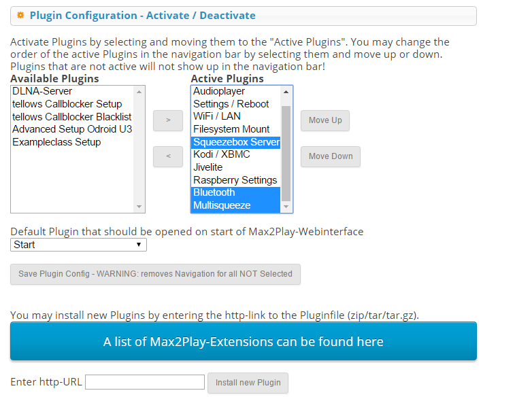Screen dimensions: 532x397
Task: Move the selected plugin to Active Plugins using the > button
Action: pos(168,120)
